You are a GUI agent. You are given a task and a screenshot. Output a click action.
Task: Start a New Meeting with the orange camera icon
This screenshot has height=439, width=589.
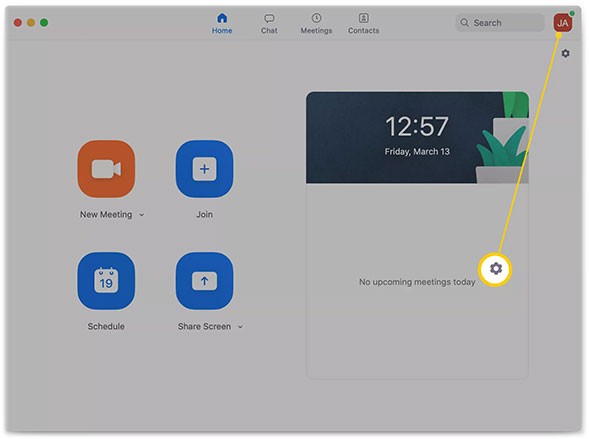click(x=106, y=169)
